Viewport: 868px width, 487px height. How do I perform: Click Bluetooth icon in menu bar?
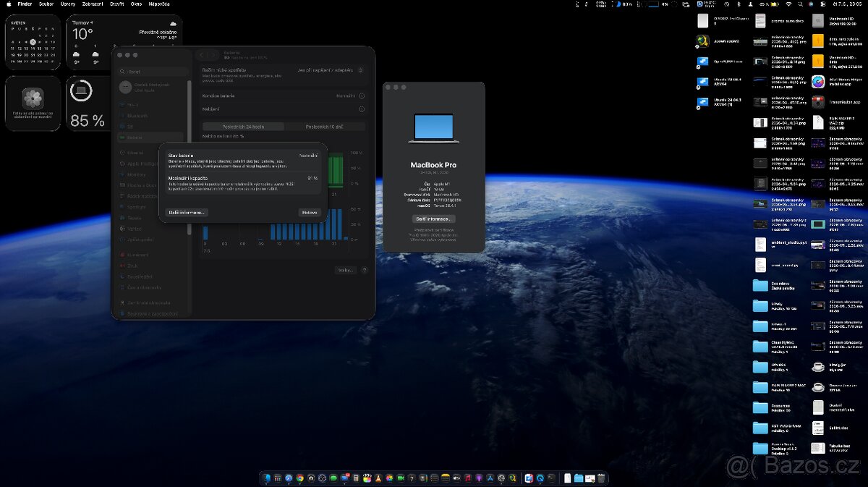tap(738, 4)
